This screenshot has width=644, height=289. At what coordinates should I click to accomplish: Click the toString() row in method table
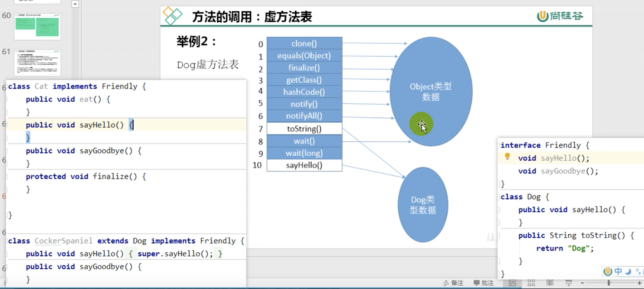pos(304,129)
